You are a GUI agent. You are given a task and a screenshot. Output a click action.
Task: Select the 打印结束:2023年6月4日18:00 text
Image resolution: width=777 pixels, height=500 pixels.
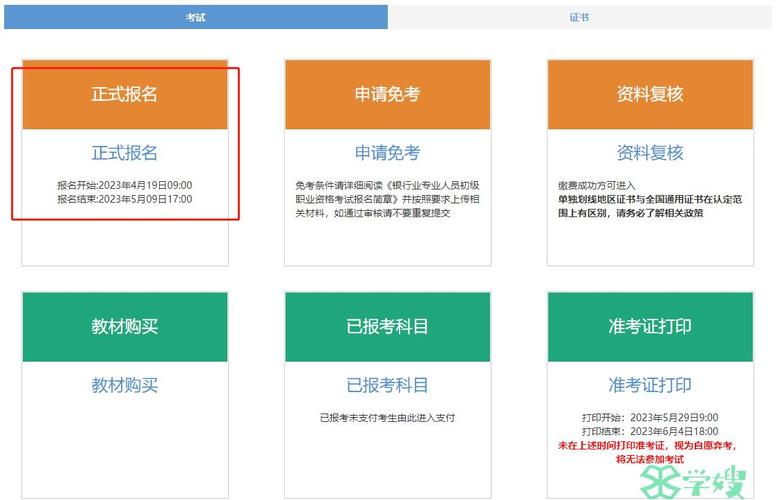[x=650, y=432]
